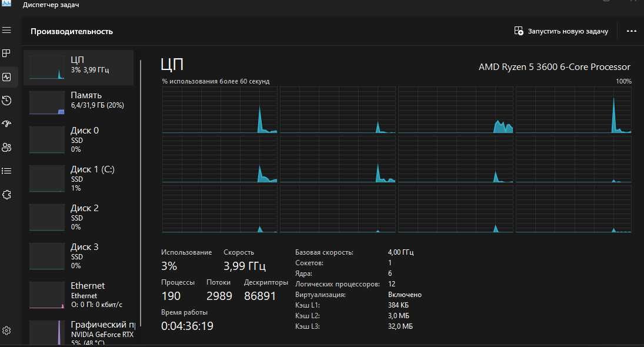Click the Виртуализация Включено value
The image size is (644, 347).
pyautogui.click(x=405, y=295)
